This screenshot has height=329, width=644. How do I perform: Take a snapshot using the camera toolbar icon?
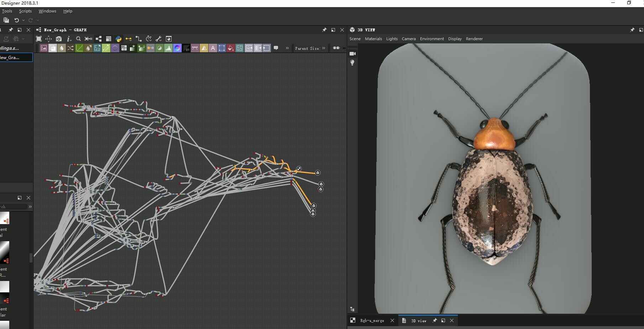tap(59, 39)
